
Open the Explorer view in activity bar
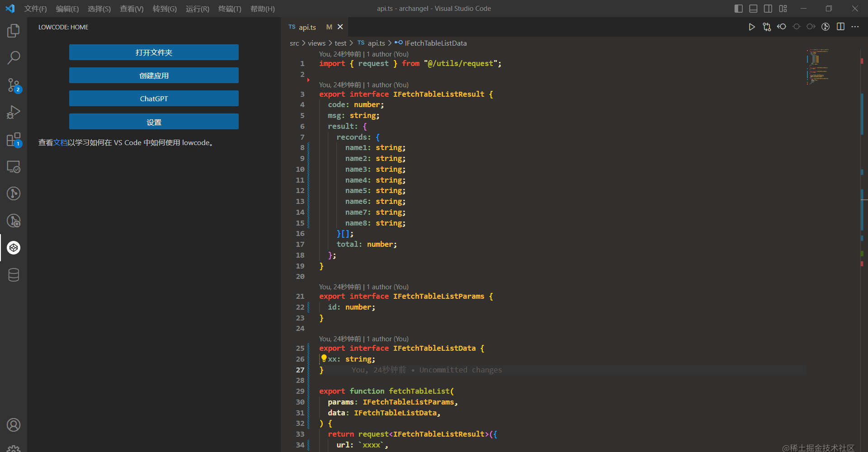(x=14, y=31)
